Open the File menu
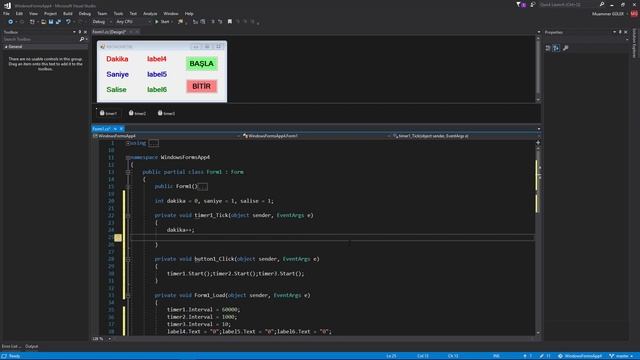Viewport: 640px width, 360px height. [x=7, y=13]
